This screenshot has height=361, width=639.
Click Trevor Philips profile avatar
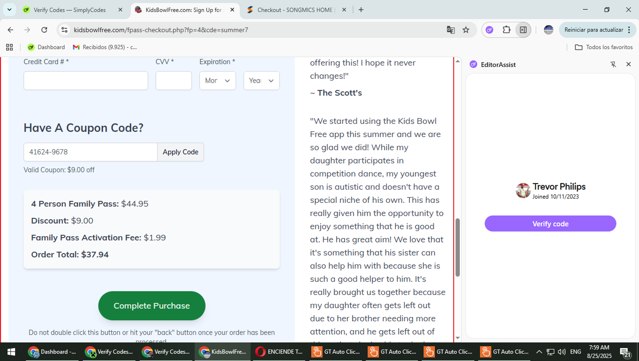523,191
